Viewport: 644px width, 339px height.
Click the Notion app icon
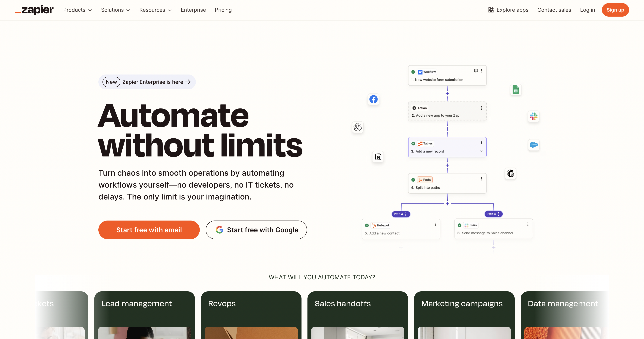pos(378,157)
